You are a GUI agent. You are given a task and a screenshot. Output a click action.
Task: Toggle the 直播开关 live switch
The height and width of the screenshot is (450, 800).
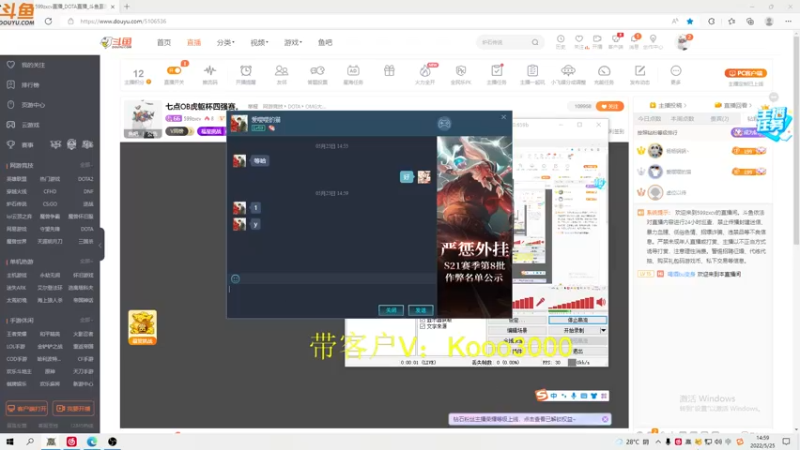pyautogui.click(x=174, y=70)
